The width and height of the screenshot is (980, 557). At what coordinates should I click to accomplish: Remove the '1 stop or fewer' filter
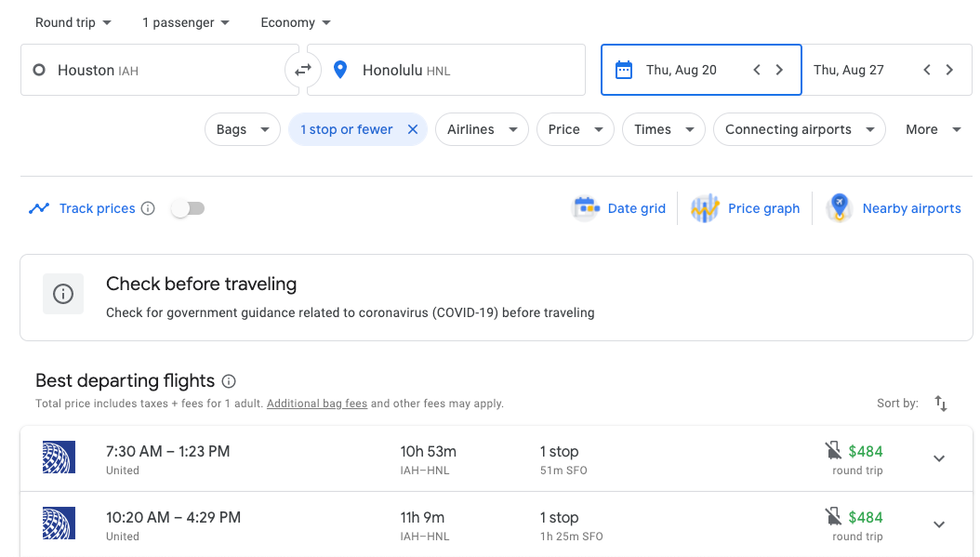(413, 129)
